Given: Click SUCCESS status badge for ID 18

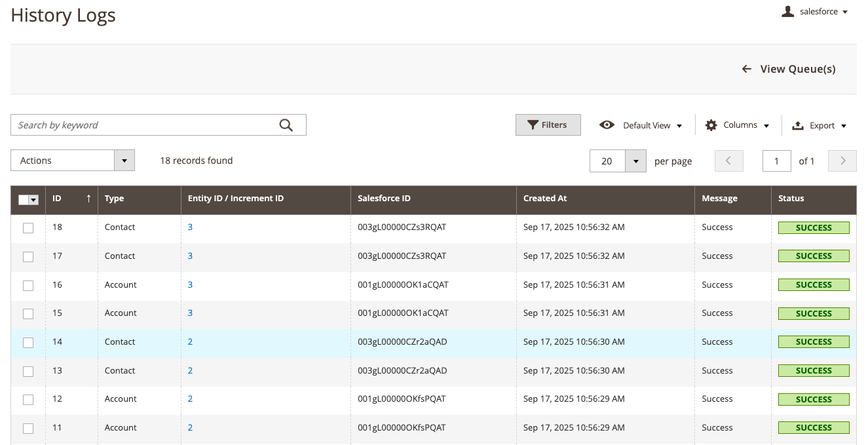Looking at the screenshot, I should (x=814, y=227).
